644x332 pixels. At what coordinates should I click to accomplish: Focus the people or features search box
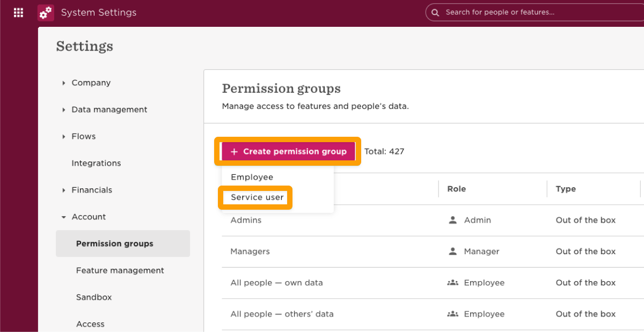[x=537, y=12]
